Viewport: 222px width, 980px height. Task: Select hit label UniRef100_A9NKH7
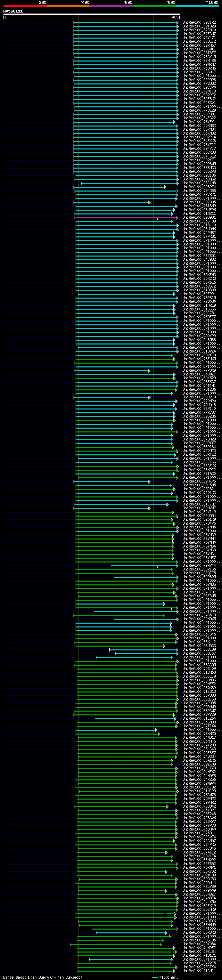click(x=199, y=64)
